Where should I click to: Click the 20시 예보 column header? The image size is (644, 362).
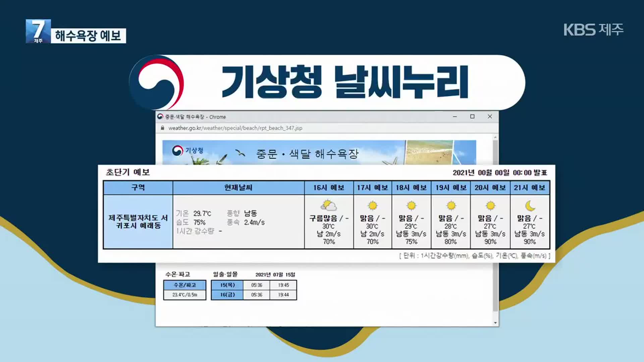[490, 188]
